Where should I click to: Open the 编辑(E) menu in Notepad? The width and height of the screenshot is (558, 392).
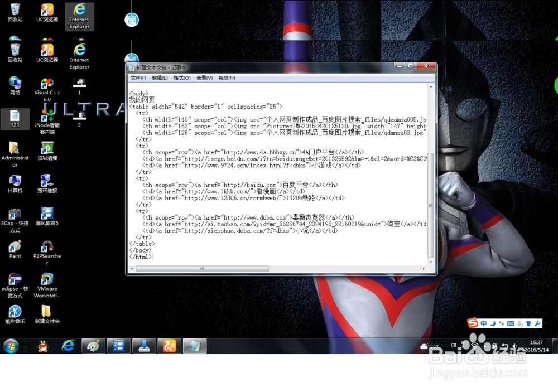(160, 78)
